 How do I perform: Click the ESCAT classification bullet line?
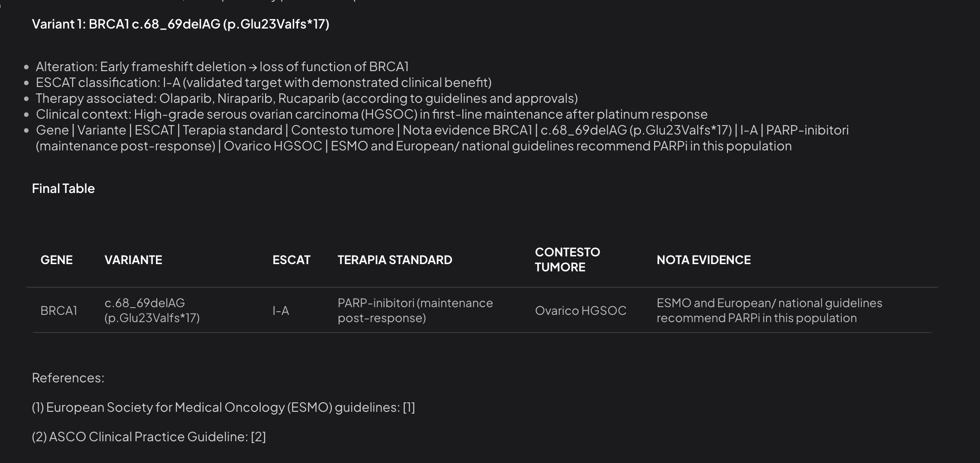click(264, 82)
